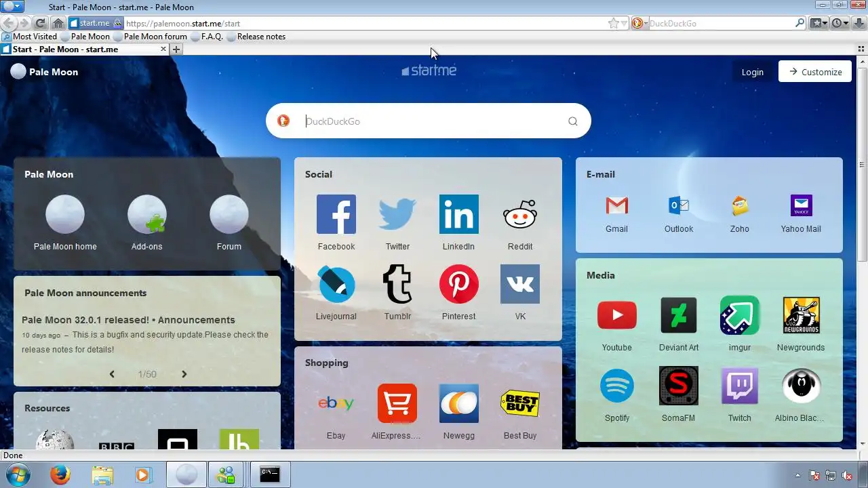Screen dimensions: 868x488
Task: Open Pale Moon 32.0.1 released announcement
Action: tap(128, 320)
